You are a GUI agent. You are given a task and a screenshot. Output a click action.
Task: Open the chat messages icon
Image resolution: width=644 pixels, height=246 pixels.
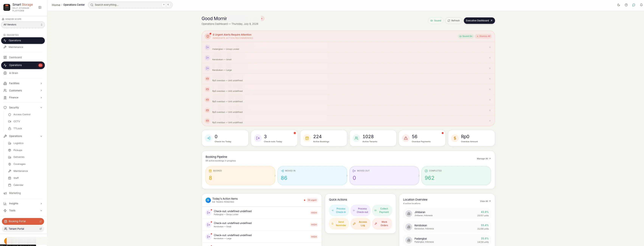click(633, 5)
